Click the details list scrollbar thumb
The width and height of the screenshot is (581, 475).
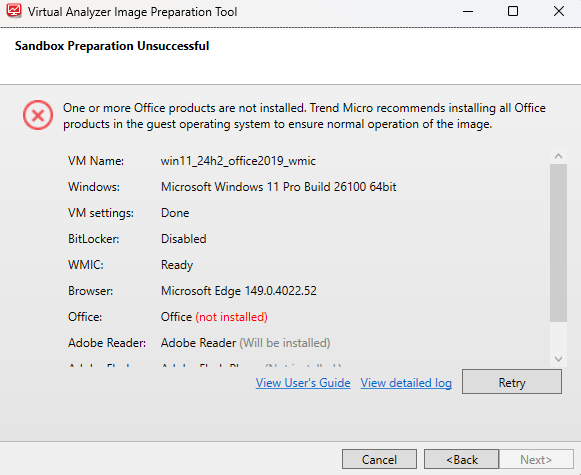click(558, 243)
